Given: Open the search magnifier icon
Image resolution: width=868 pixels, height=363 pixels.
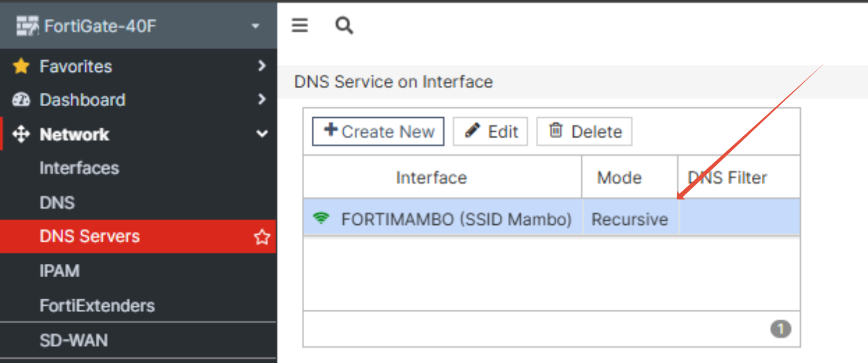Looking at the screenshot, I should click(x=344, y=25).
